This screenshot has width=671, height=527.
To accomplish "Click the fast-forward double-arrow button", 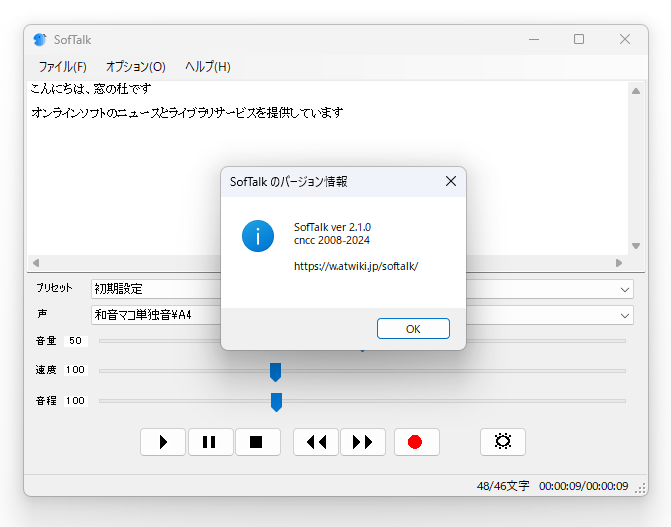I will coord(363,442).
